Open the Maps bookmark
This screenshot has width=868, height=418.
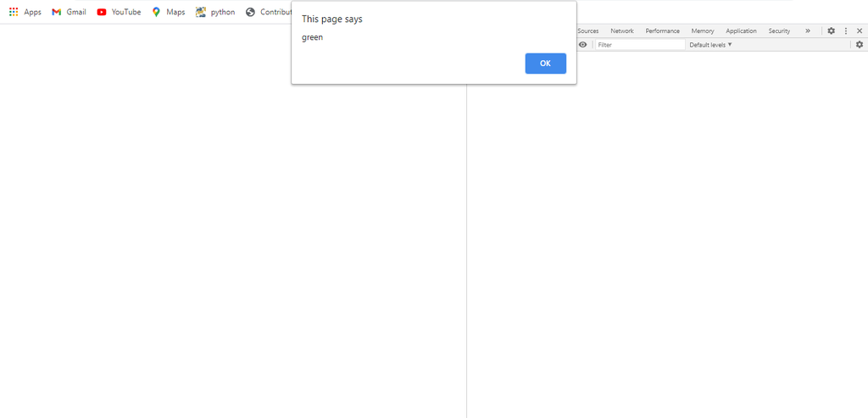(168, 12)
